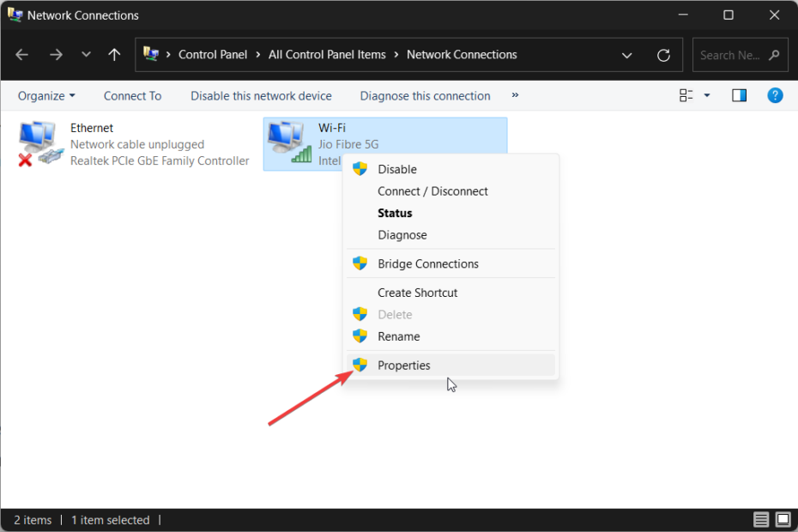The width and height of the screenshot is (798, 532).
Task: Switch to large icons view from status bar
Action: click(782, 519)
